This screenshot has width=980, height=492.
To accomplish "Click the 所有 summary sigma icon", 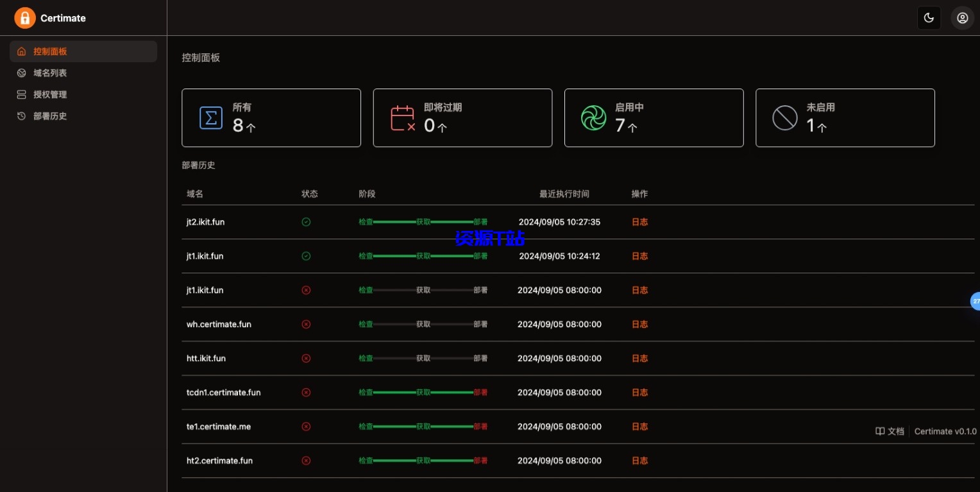I will pyautogui.click(x=211, y=117).
